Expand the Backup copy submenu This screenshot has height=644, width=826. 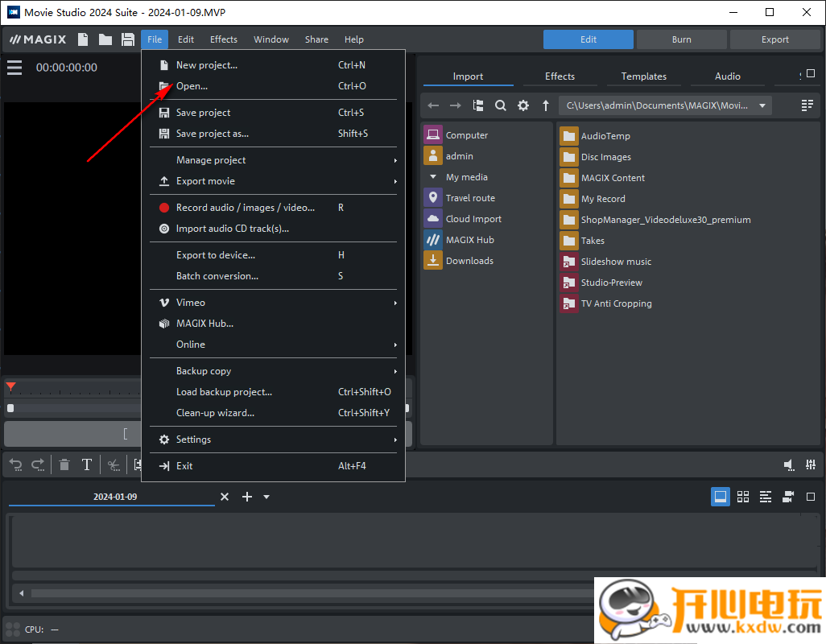(274, 371)
